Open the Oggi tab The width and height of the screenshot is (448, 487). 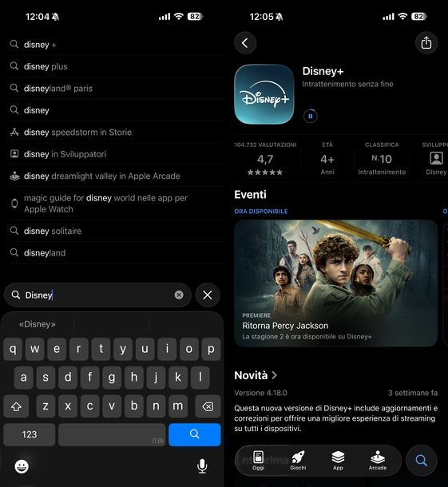click(258, 461)
